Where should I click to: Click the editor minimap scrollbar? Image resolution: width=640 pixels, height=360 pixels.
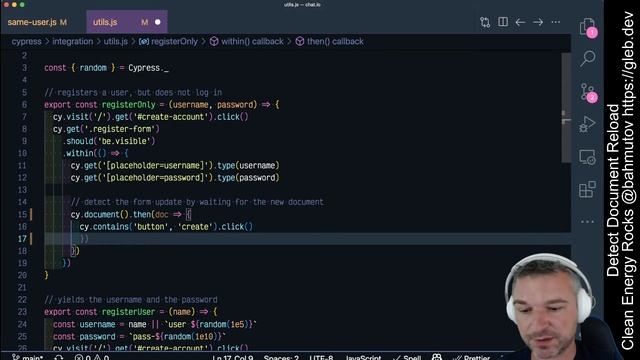pos(566,108)
